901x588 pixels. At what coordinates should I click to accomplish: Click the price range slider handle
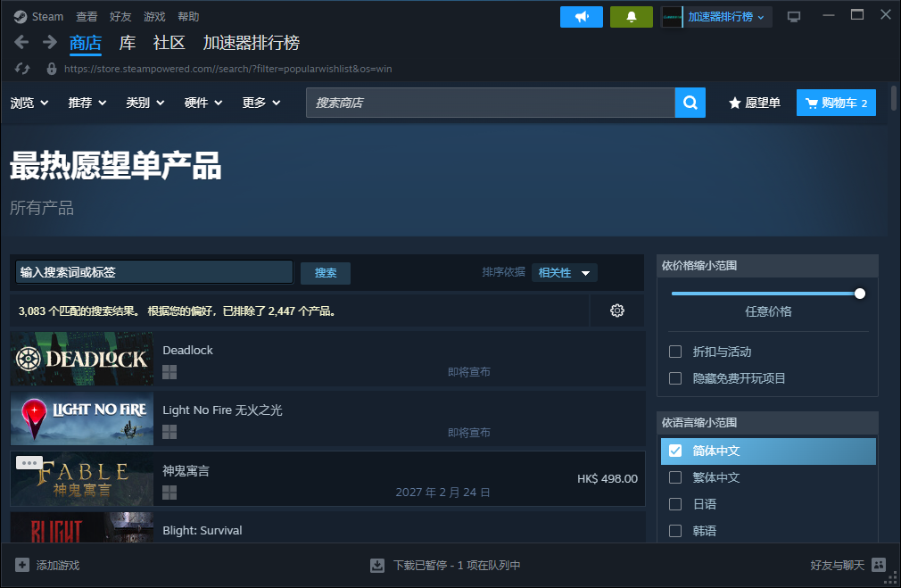point(860,294)
